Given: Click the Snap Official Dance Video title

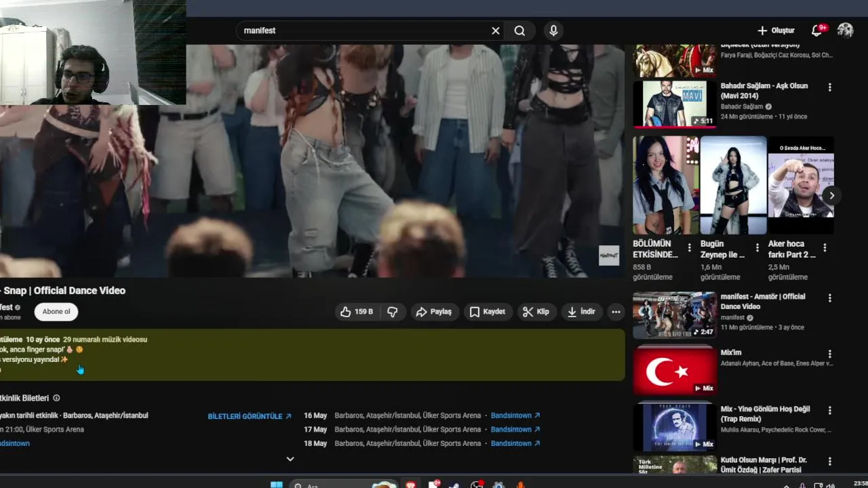Looking at the screenshot, I should (x=63, y=291).
